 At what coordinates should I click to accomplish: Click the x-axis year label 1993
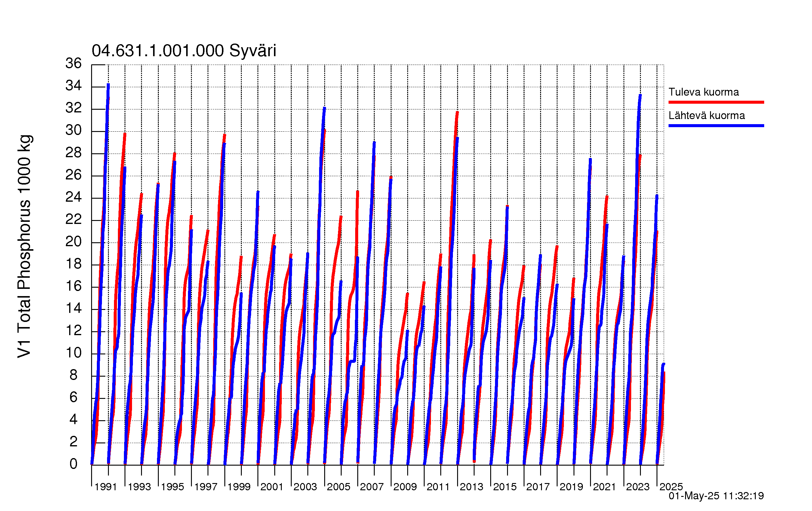(139, 487)
